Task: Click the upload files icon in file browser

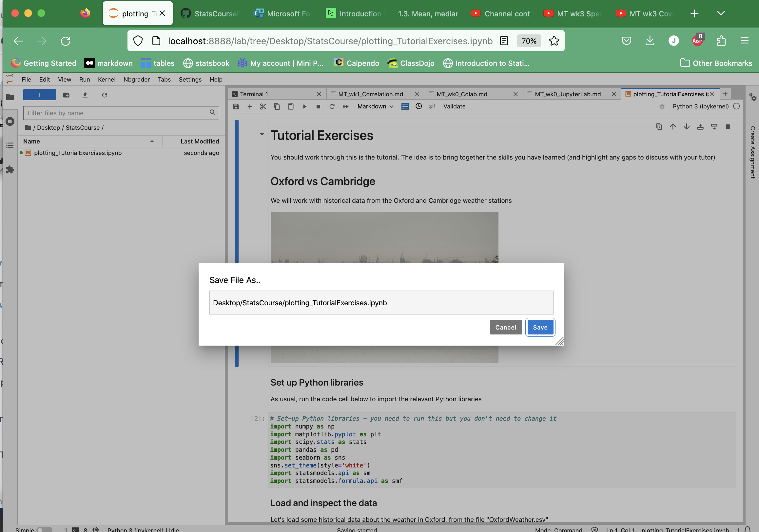Action: point(85,95)
